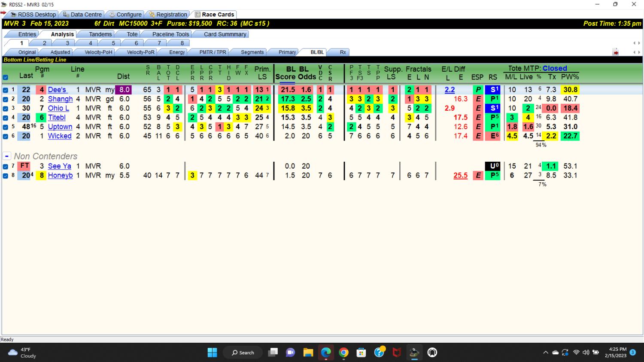Expand hidden system tray icons chevron

(546, 353)
